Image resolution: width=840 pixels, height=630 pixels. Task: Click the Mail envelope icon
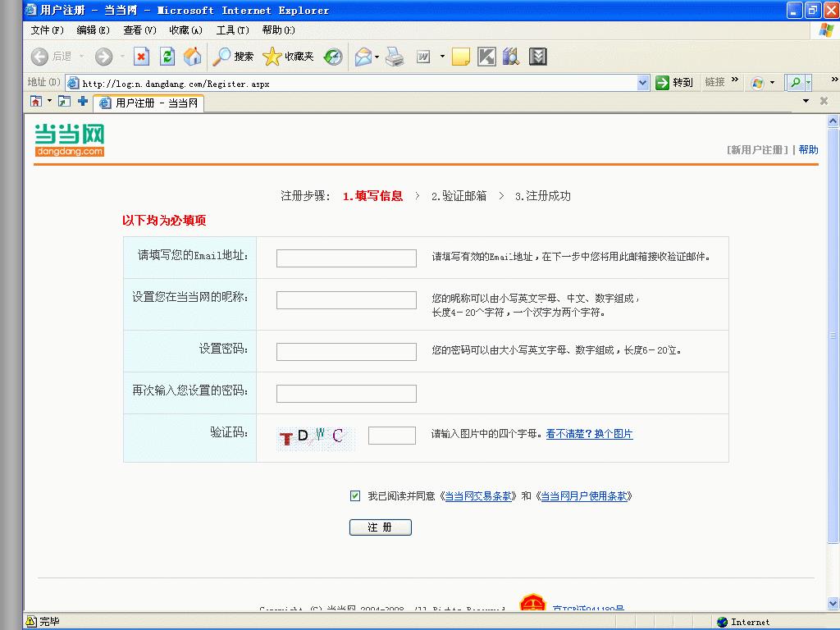[363, 57]
